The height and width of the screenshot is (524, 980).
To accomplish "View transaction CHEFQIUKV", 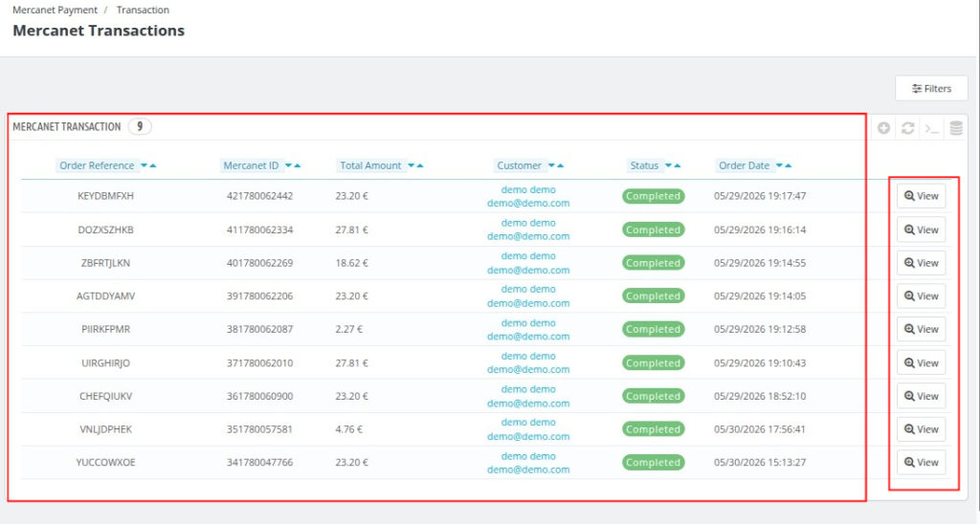I will tap(922, 396).
